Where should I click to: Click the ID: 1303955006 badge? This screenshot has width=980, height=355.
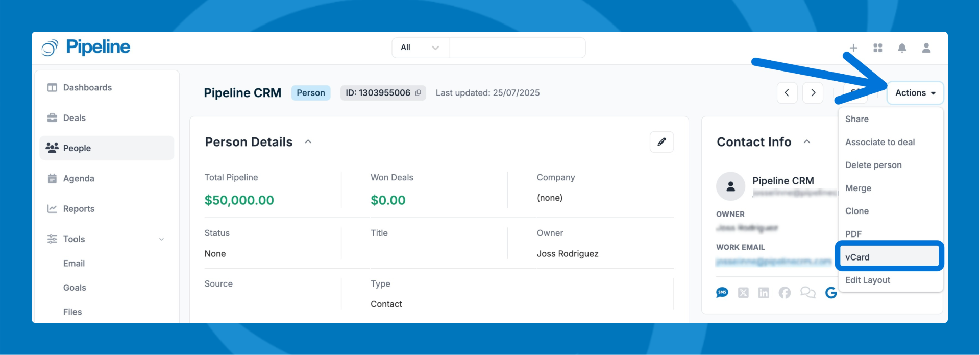(x=383, y=93)
